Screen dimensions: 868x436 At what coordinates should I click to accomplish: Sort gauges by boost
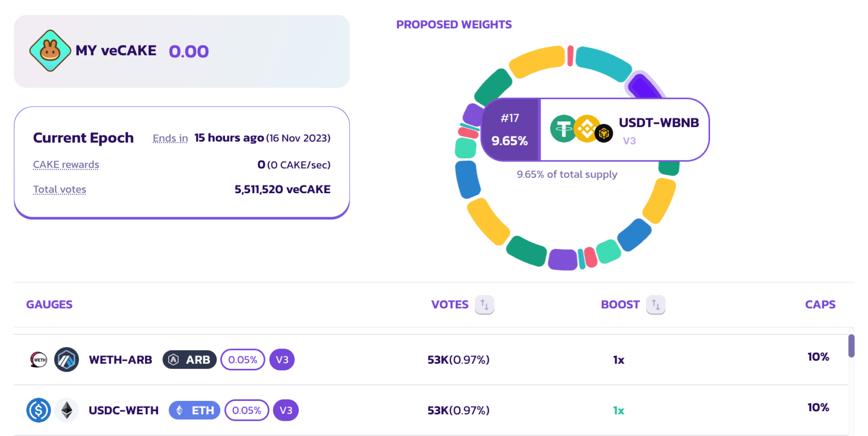click(656, 304)
